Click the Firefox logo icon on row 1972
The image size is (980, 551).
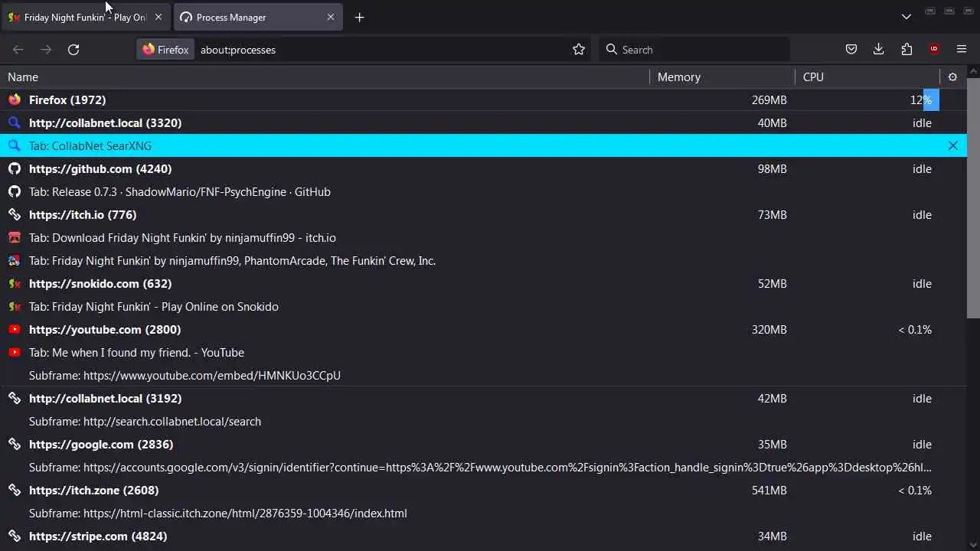pos(14,99)
